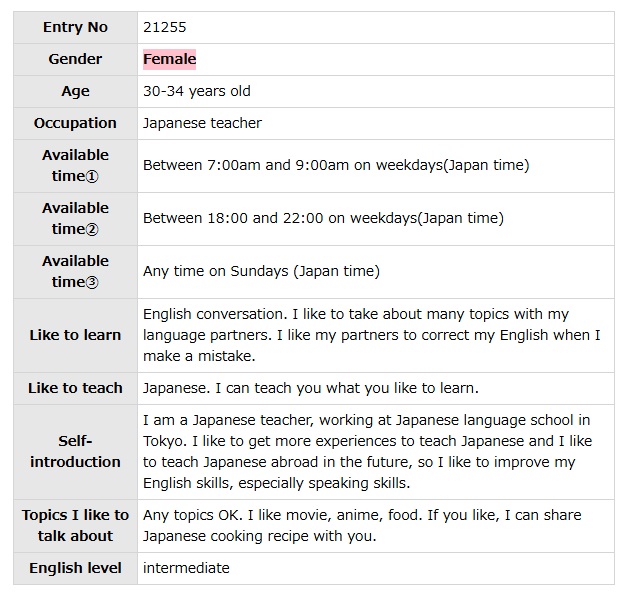The image size is (634, 595).
Task: Click the Entry No header cell
Action: (75, 27)
